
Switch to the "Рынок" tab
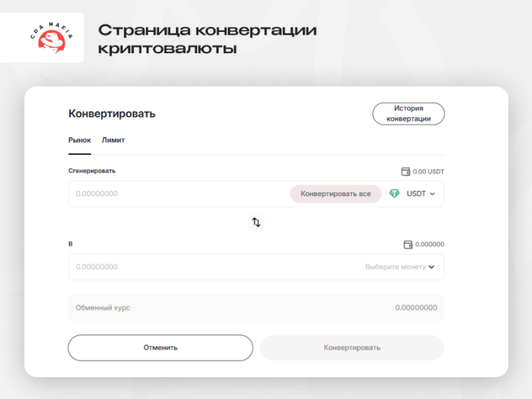79,141
